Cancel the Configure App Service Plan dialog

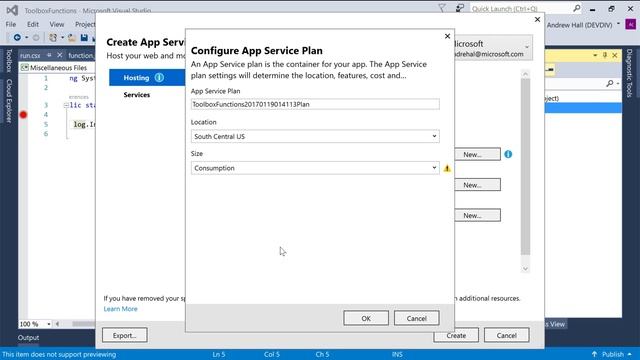(416, 318)
